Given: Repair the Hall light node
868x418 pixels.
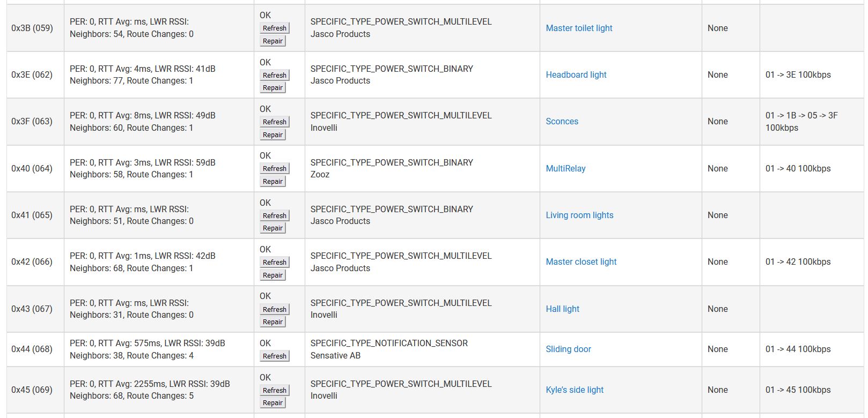Looking at the screenshot, I should pyautogui.click(x=273, y=322).
